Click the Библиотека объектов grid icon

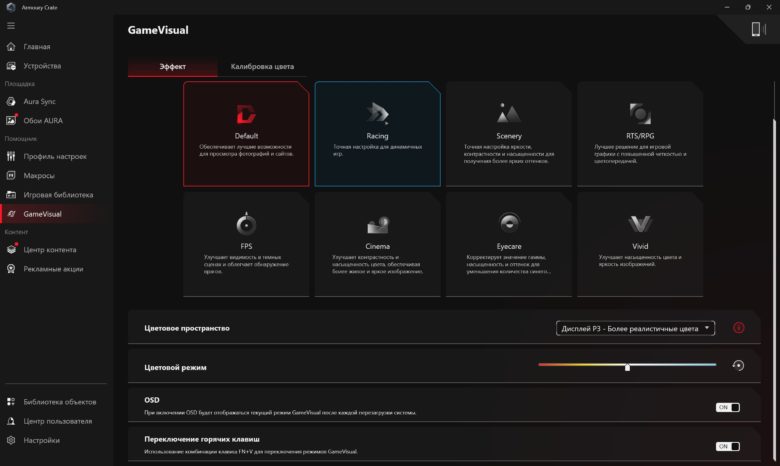coord(11,401)
